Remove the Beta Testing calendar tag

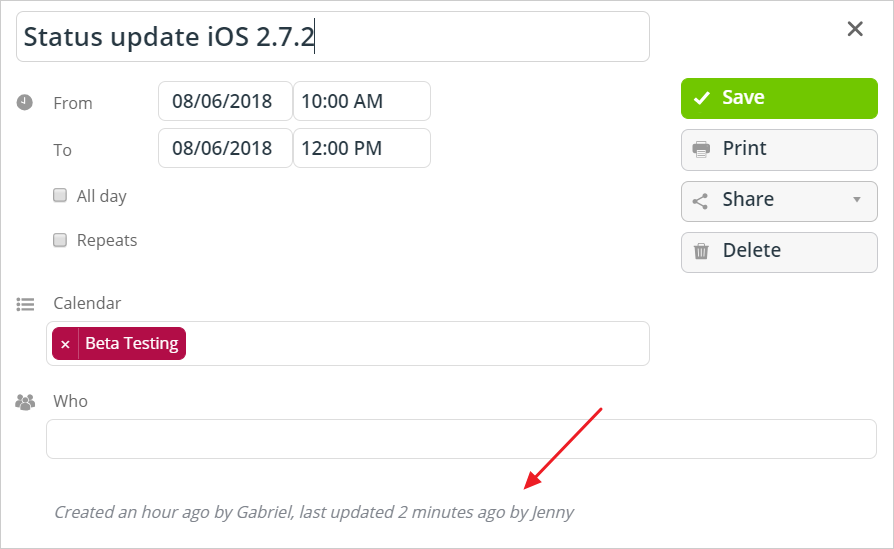65,344
